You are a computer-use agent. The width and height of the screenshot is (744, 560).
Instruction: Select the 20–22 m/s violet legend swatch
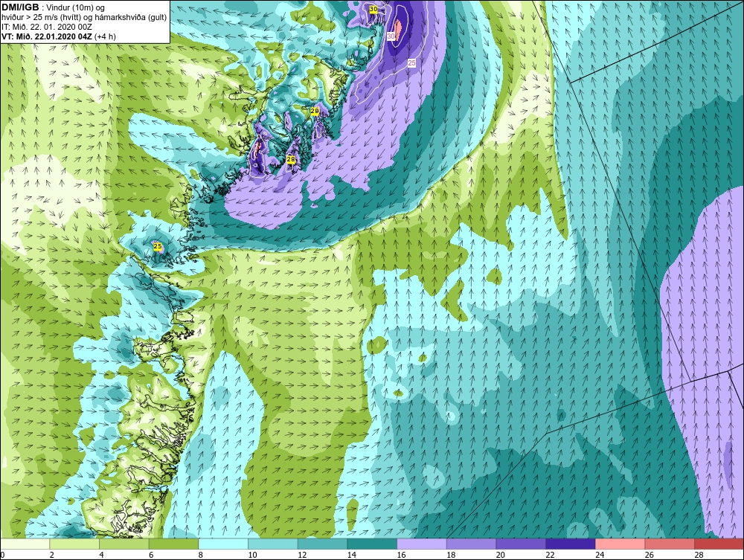521,544
